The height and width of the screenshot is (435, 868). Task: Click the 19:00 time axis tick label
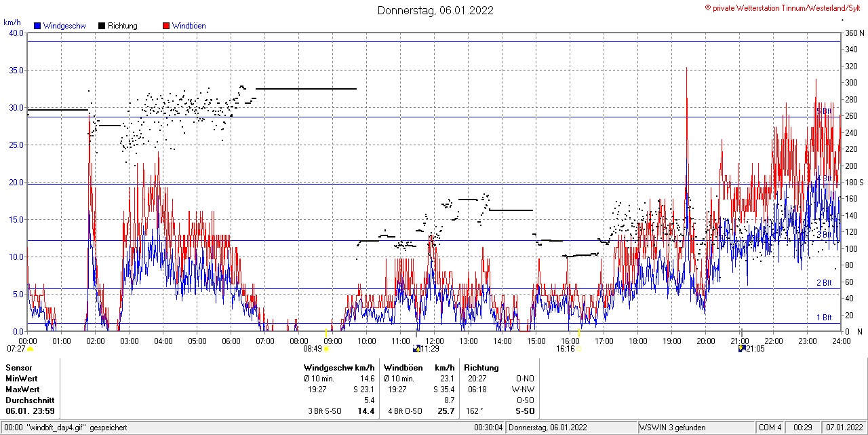(x=672, y=341)
